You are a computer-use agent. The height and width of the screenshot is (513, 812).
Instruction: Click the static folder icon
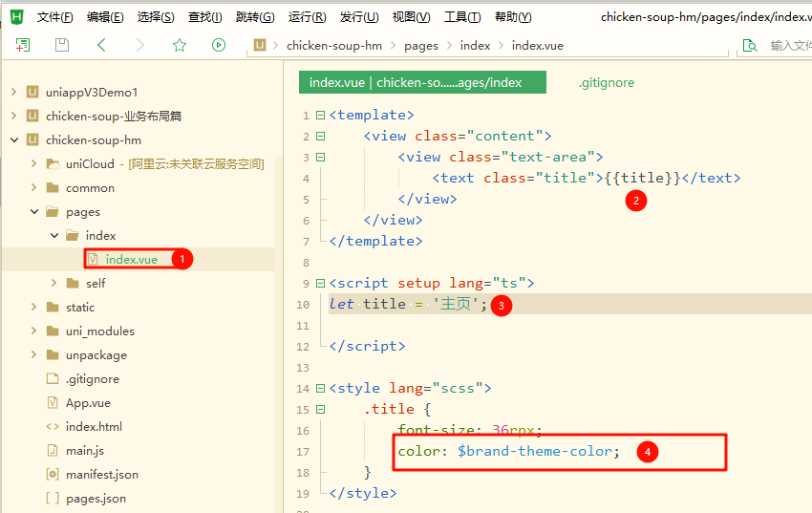coord(53,307)
